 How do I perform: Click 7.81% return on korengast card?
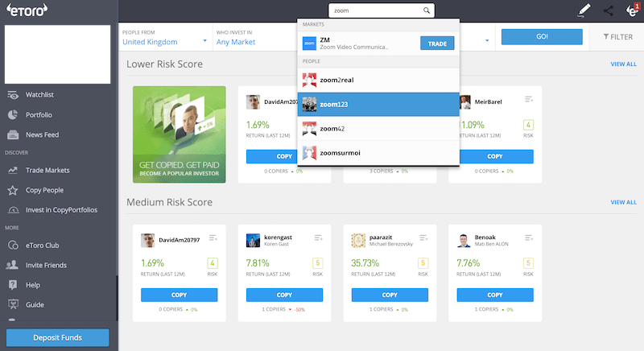click(258, 262)
